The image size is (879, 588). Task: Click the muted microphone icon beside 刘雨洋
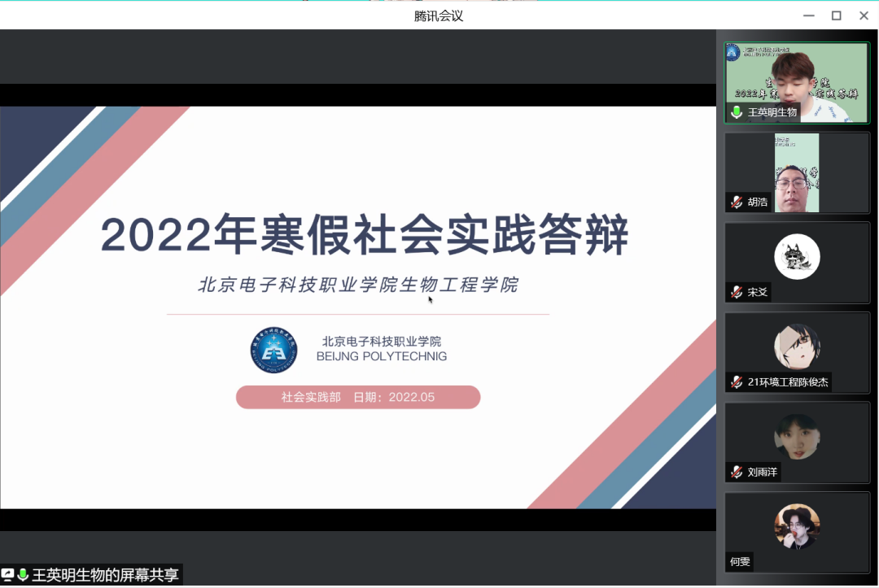click(x=737, y=472)
